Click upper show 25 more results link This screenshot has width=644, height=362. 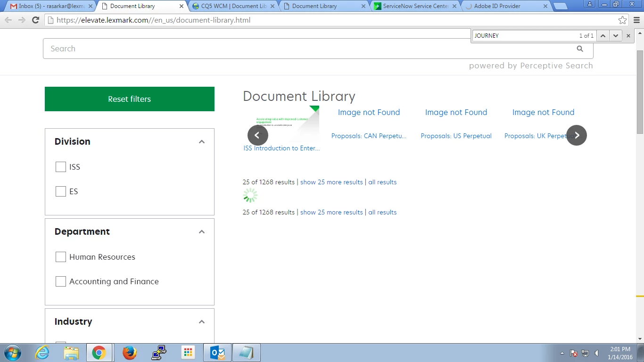(331, 182)
